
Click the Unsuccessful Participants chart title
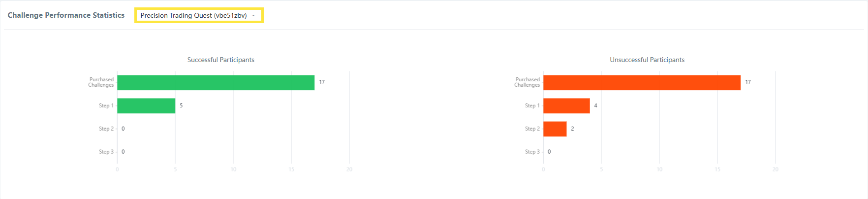(647, 60)
